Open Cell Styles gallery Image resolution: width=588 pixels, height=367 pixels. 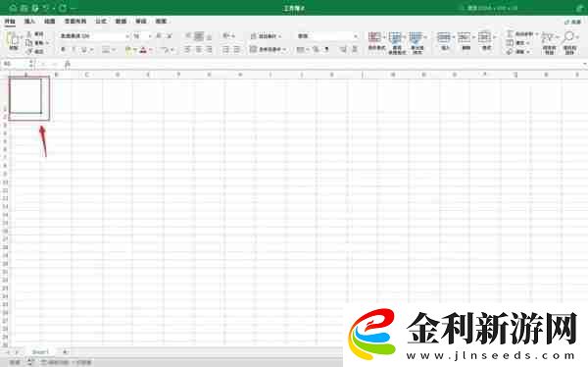(417, 43)
